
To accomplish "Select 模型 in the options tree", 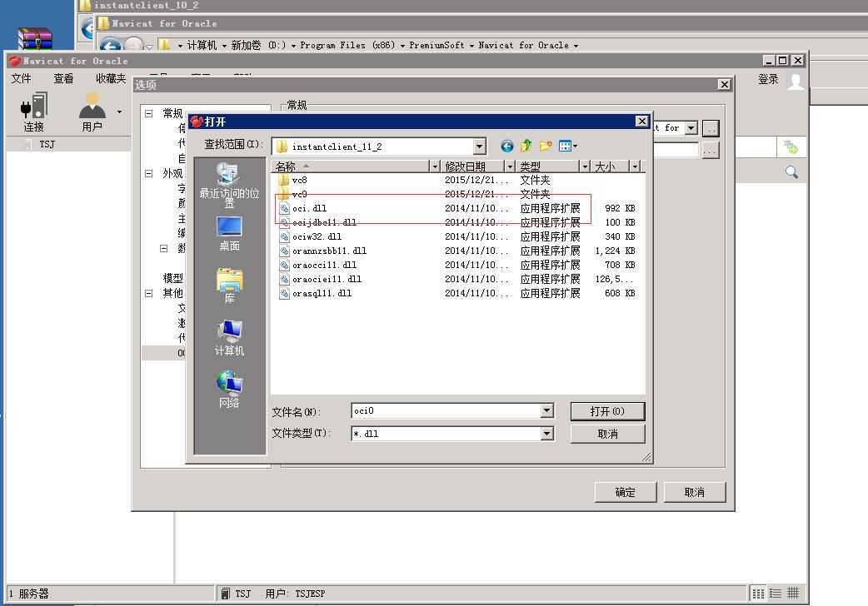I will (x=172, y=278).
